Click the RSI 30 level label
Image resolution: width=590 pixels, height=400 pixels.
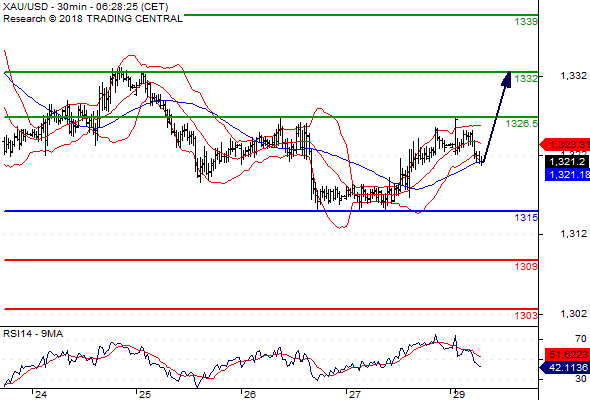tap(581, 379)
